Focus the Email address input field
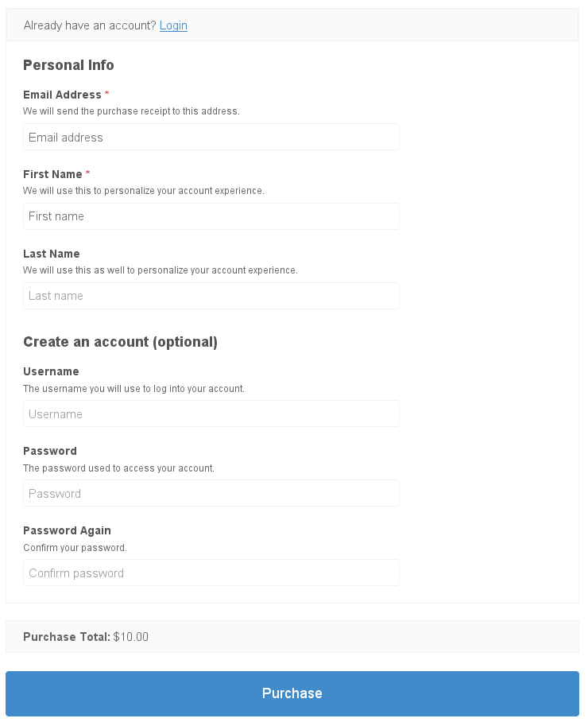Image resolution: width=588 pixels, height=726 pixels. 211,137
